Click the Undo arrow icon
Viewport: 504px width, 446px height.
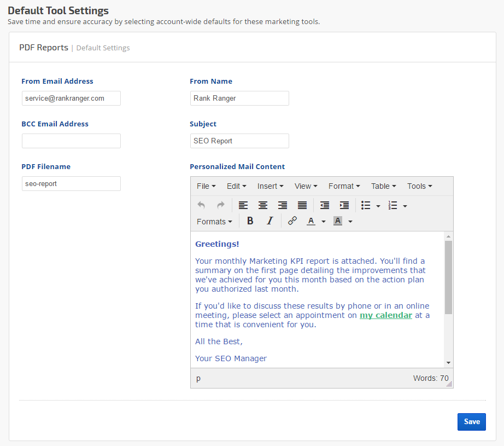[201, 205]
